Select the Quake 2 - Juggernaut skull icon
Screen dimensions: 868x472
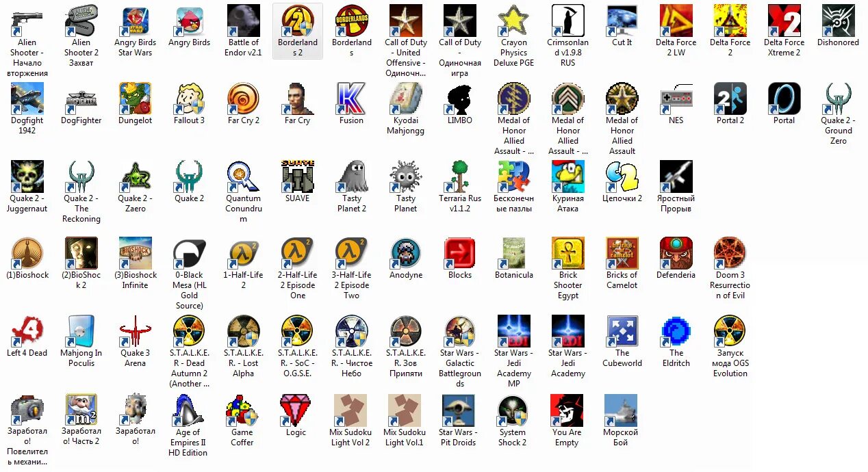(27, 176)
